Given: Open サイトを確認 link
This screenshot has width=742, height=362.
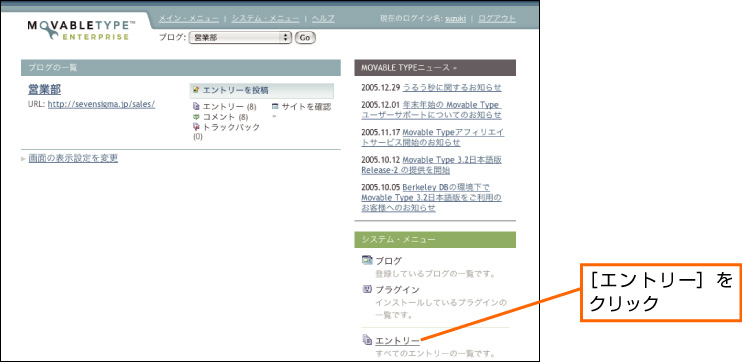Looking at the screenshot, I should coord(307,107).
